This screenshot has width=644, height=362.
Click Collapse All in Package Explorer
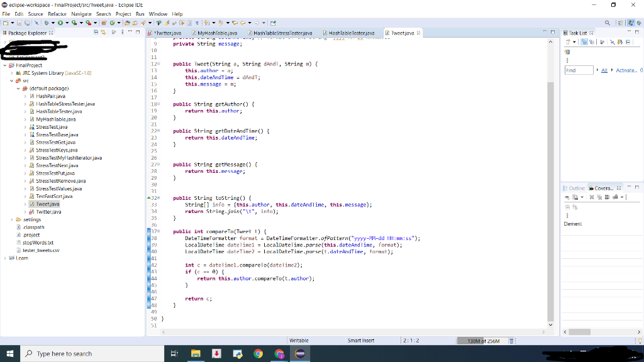point(96,32)
